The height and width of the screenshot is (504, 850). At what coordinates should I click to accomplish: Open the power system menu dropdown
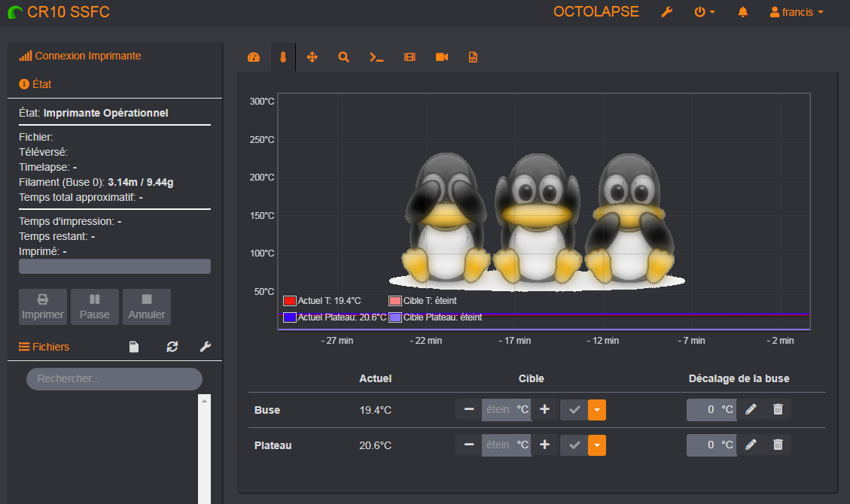tap(704, 12)
